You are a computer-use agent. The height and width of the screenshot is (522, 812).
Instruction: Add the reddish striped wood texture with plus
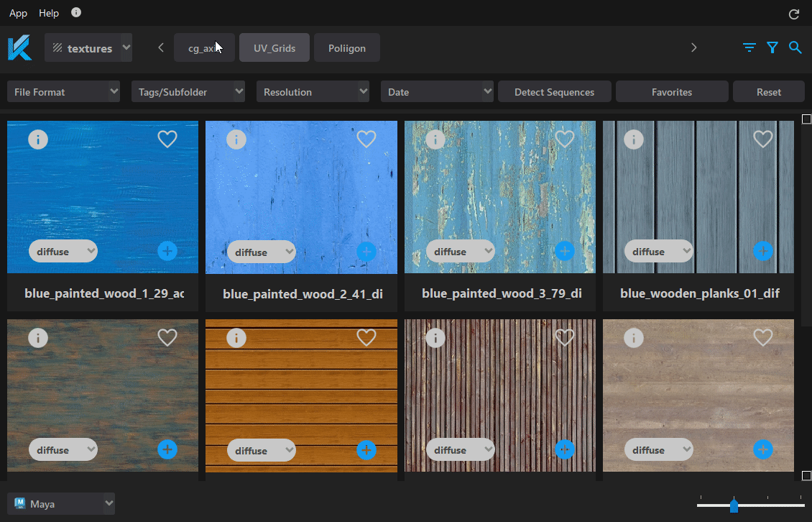565,449
